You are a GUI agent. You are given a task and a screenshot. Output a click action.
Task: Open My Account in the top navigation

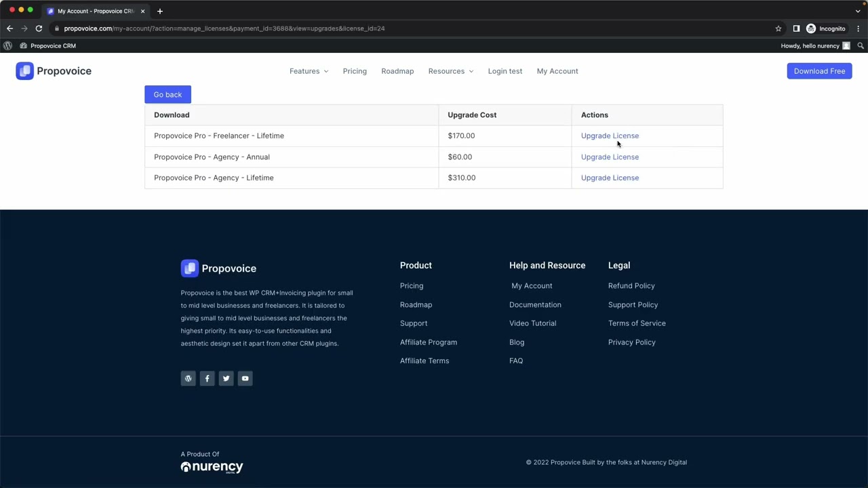tap(557, 71)
